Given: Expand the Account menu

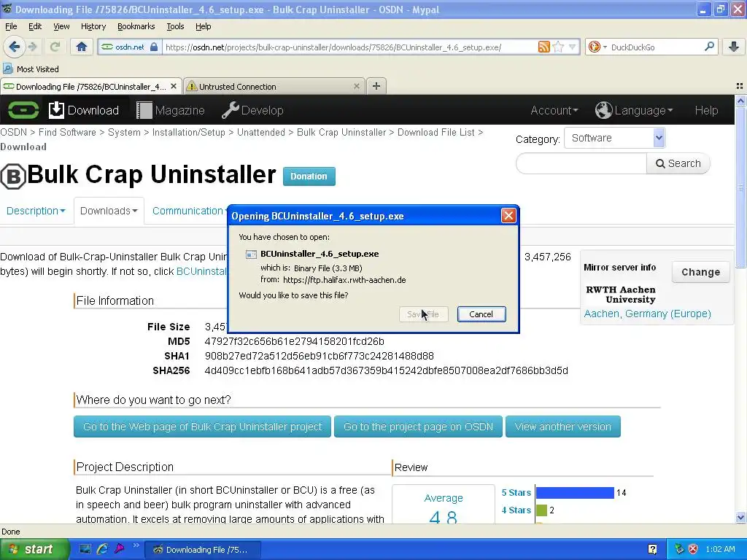Looking at the screenshot, I should tap(554, 110).
